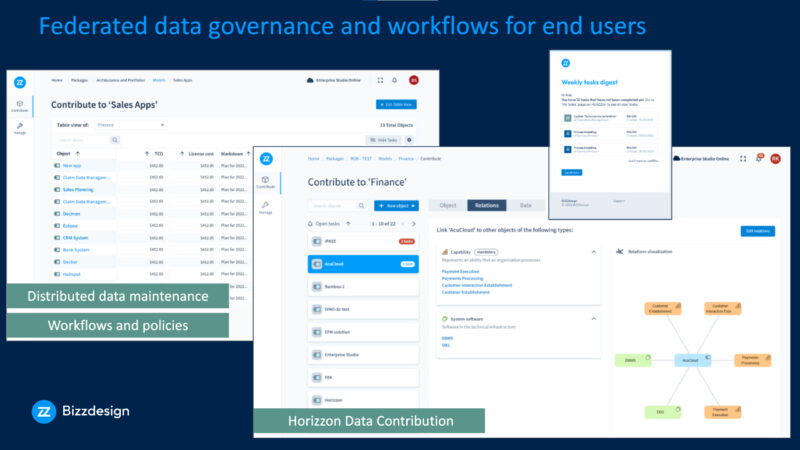Open user avatar in Finance window

776,159
